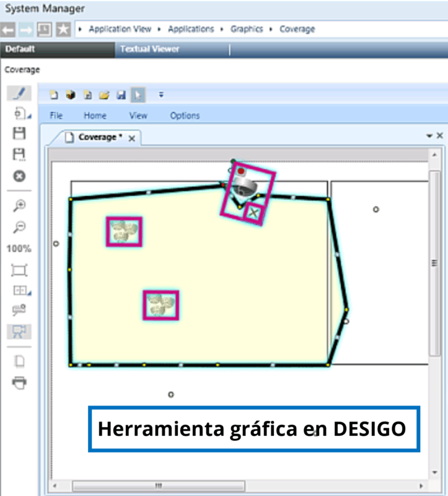Select the camera symbol on the canvas
Screen dimensions: 448x496
[x=243, y=185]
